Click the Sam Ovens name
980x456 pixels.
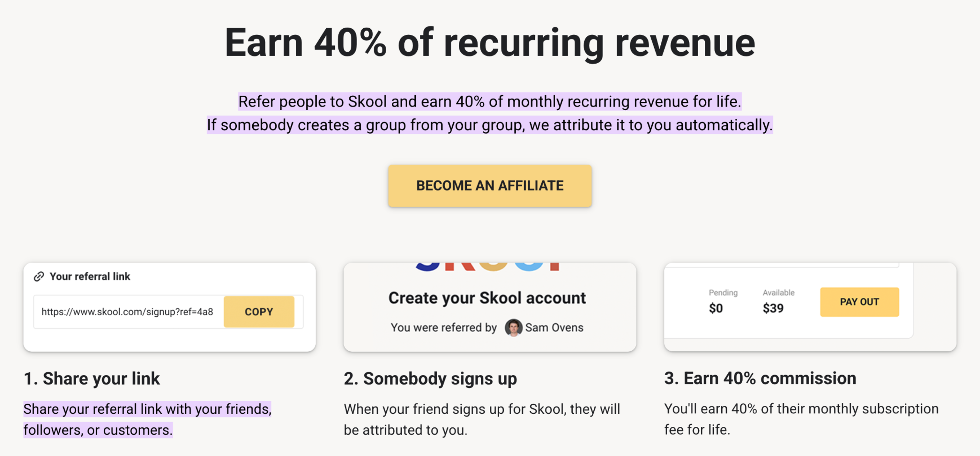pyautogui.click(x=554, y=327)
